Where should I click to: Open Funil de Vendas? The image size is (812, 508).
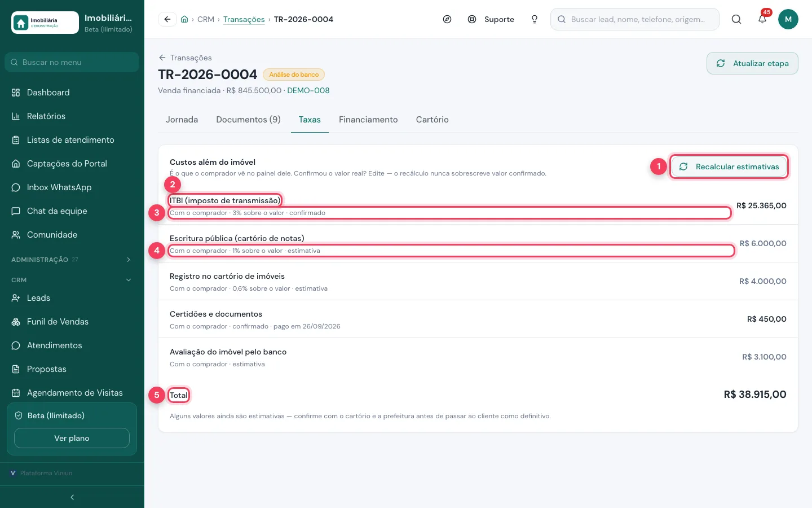[72, 322]
